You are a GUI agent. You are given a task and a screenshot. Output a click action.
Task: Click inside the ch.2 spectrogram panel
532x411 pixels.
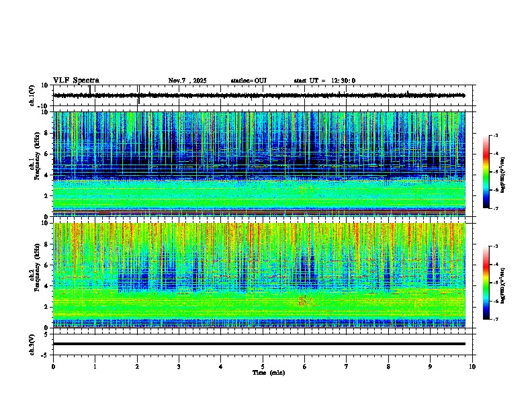pos(259,275)
